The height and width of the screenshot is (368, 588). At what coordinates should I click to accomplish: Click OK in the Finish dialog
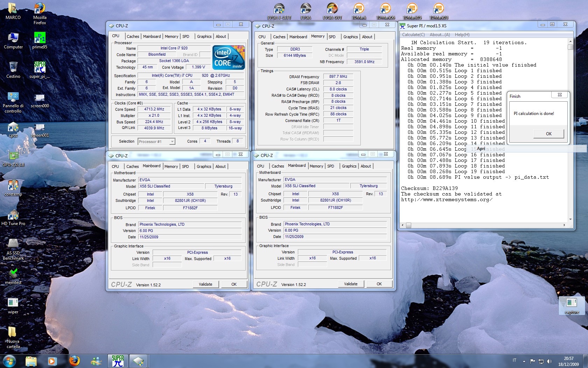[548, 134]
